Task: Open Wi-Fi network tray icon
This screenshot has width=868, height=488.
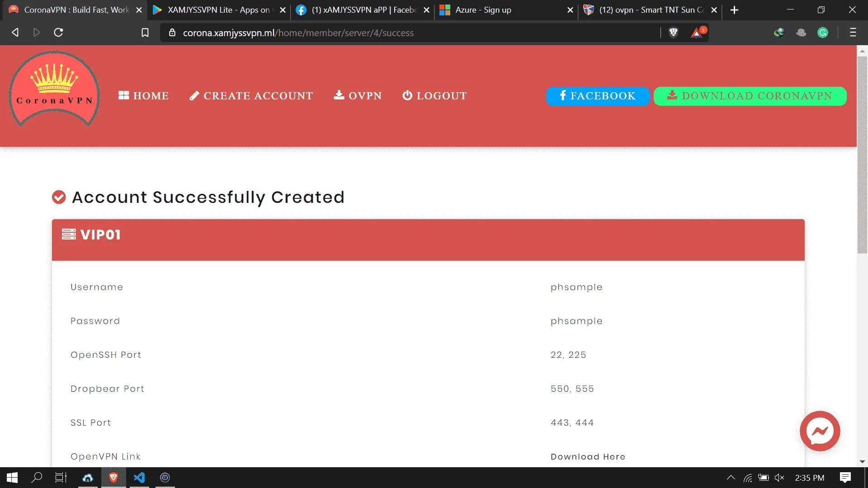Action: tap(748, 478)
